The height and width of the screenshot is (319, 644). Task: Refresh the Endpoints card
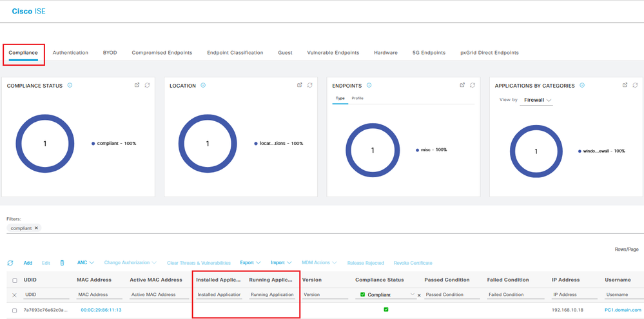(473, 85)
